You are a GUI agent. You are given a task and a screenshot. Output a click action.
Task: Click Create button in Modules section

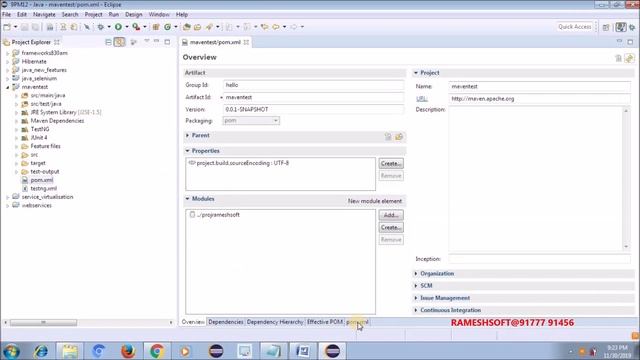[391, 227]
